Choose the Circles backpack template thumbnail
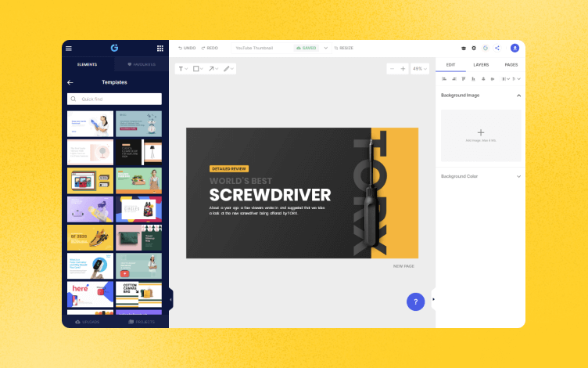 pyautogui.click(x=138, y=209)
